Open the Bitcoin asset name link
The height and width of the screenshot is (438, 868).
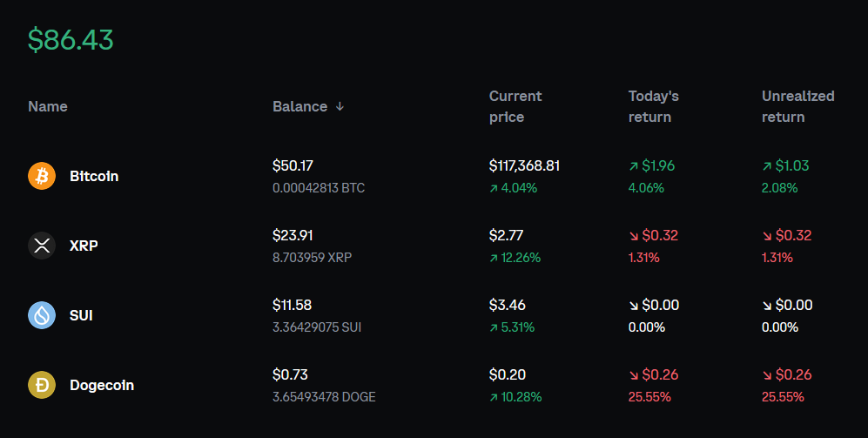point(94,176)
